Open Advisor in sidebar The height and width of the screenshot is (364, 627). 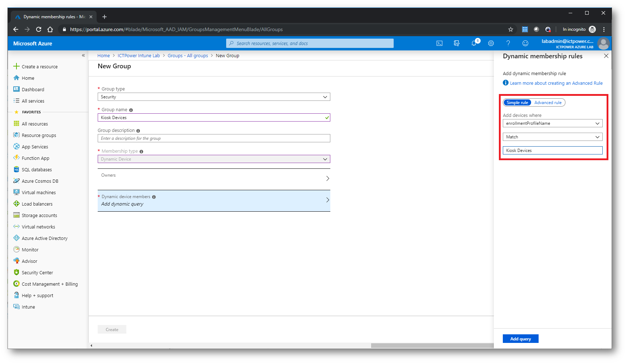(29, 261)
